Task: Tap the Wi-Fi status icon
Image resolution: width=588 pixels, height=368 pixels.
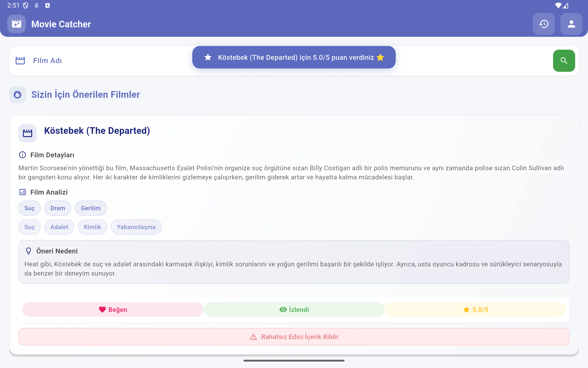Action: pyautogui.click(x=558, y=5)
